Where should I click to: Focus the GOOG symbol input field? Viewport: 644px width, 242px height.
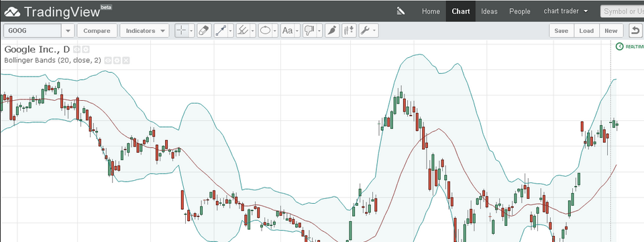click(x=32, y=31)
